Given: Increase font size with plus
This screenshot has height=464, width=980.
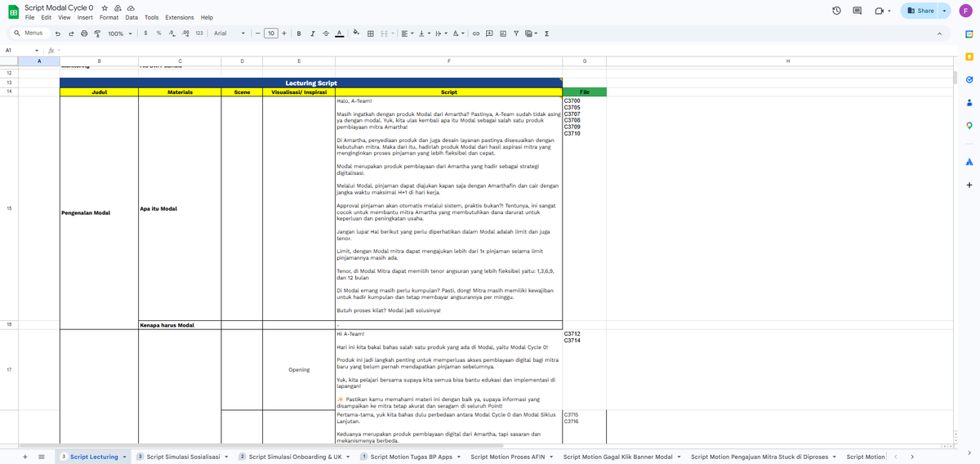Looking at the screenshot, I should (286, 33).
